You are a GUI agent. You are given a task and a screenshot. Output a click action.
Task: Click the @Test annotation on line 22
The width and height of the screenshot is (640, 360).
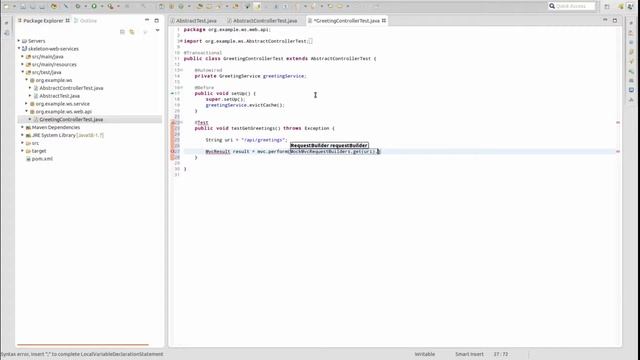202,122
